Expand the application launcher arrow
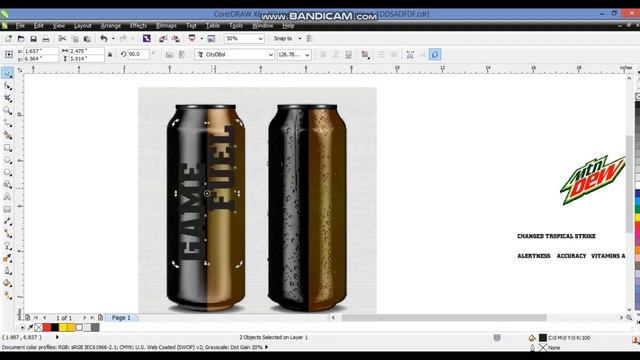 pyautogui.click(x=201, y=38)
